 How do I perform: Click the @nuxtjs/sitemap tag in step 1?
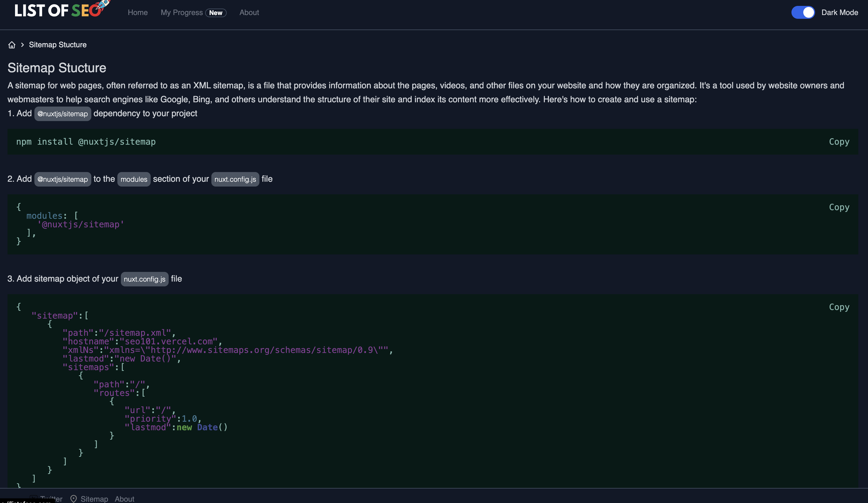(63, 114)
